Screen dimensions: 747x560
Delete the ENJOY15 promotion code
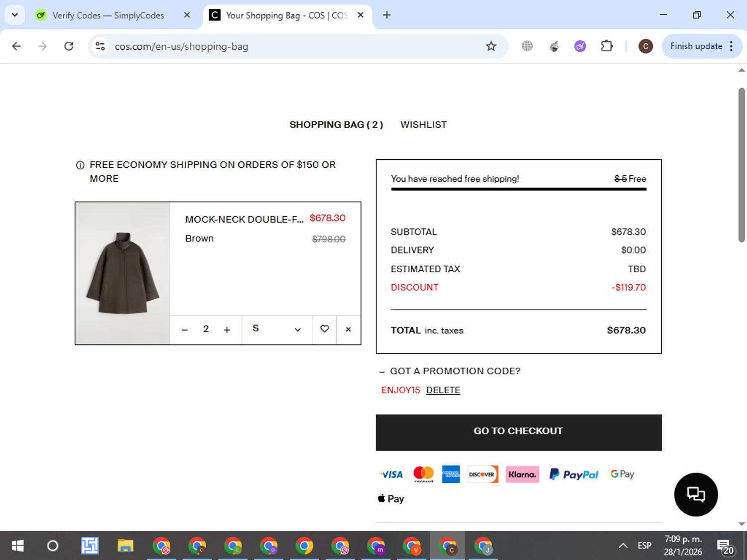443,390
